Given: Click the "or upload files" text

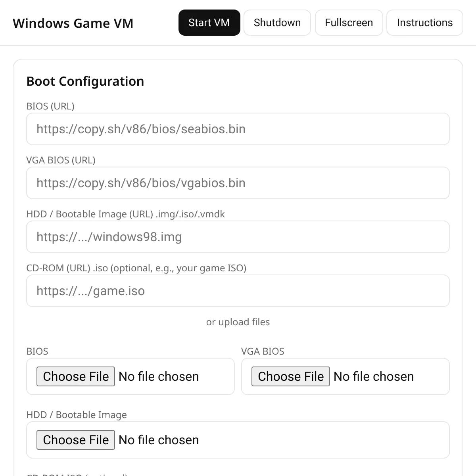Looking at the screenshot, I should 238,322.
